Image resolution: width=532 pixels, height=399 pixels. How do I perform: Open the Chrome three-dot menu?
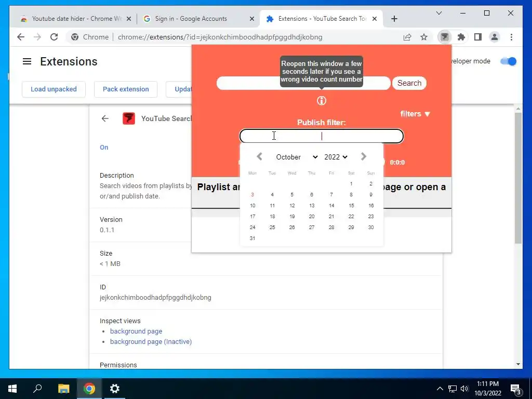[511, 37]
